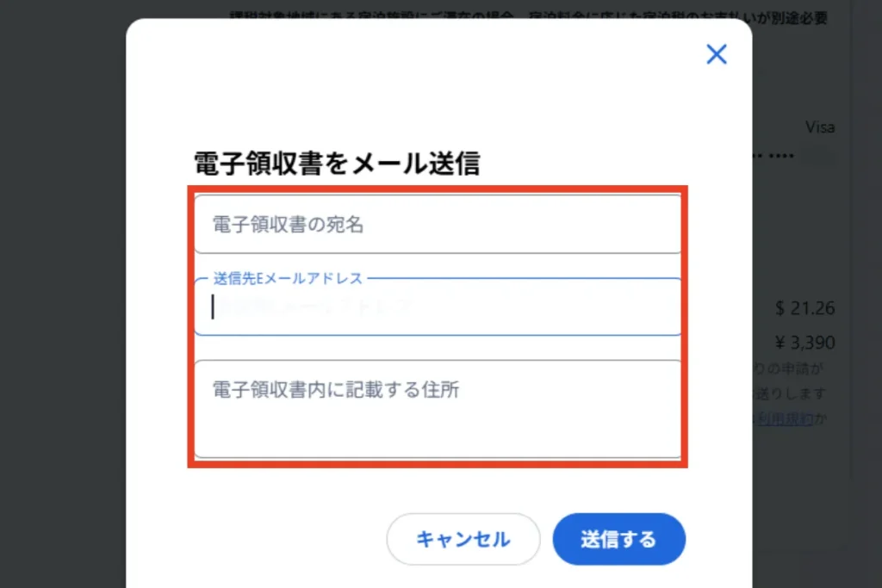
Task: Dismiss the dialog via the X icon
Action: pos(716,53)
